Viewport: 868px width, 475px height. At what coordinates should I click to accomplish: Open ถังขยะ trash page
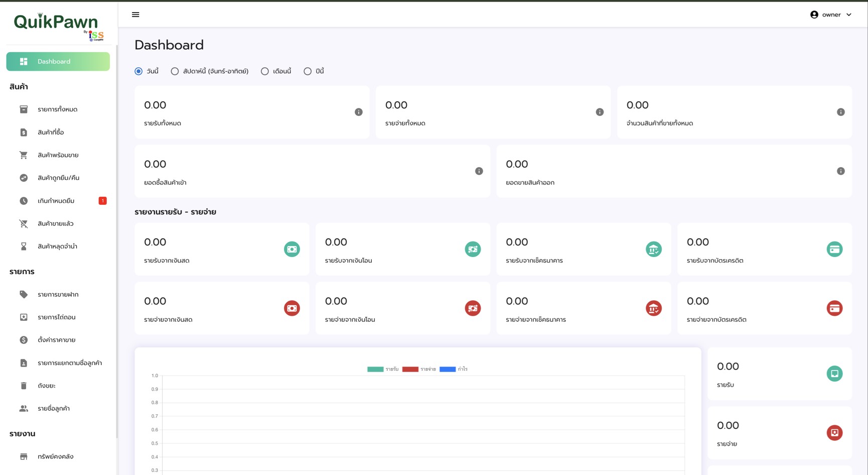coord(58,386)
